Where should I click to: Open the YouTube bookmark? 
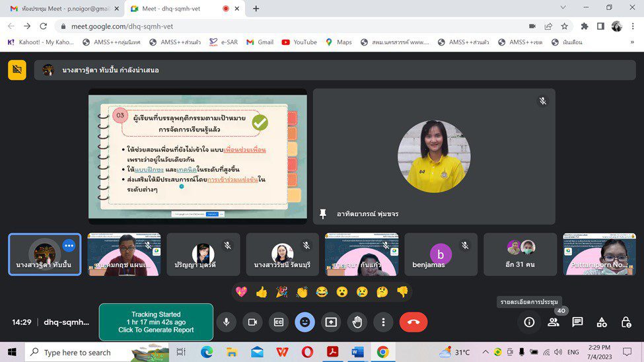(x=299, y=42)
